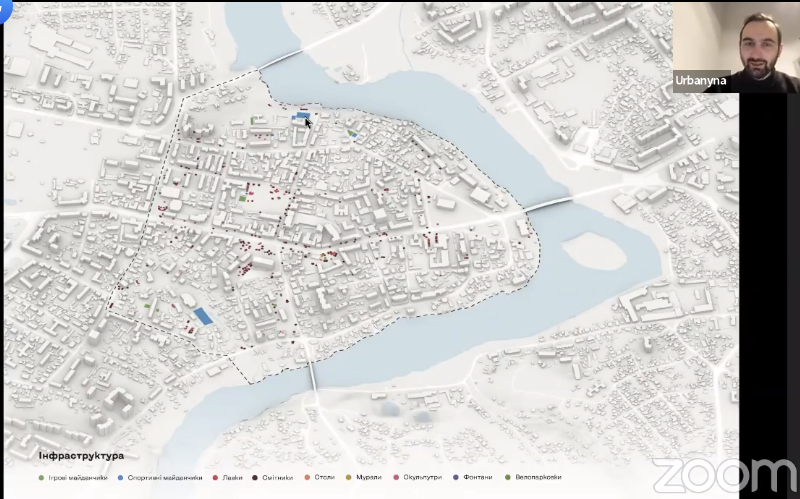The width and height of the screenshot is (800, 499).
Task: Select the dark Смітники legend dot
Action: pos(256,477)
